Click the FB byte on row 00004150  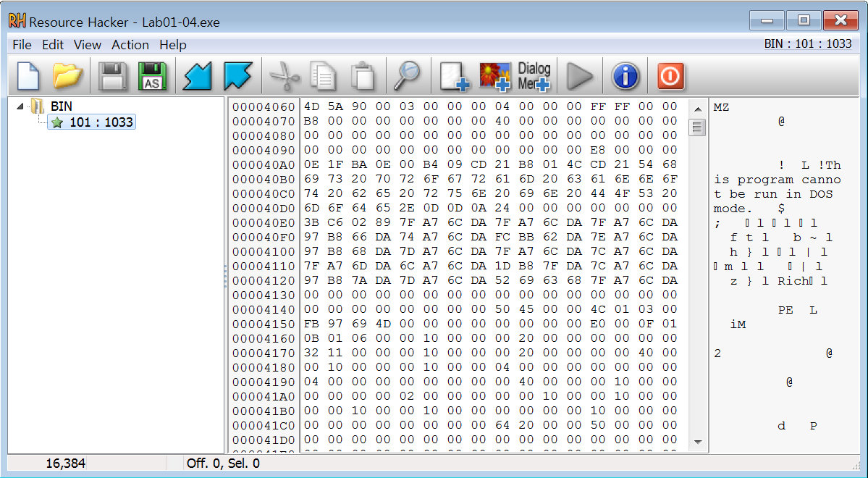[x=311, y=324]
